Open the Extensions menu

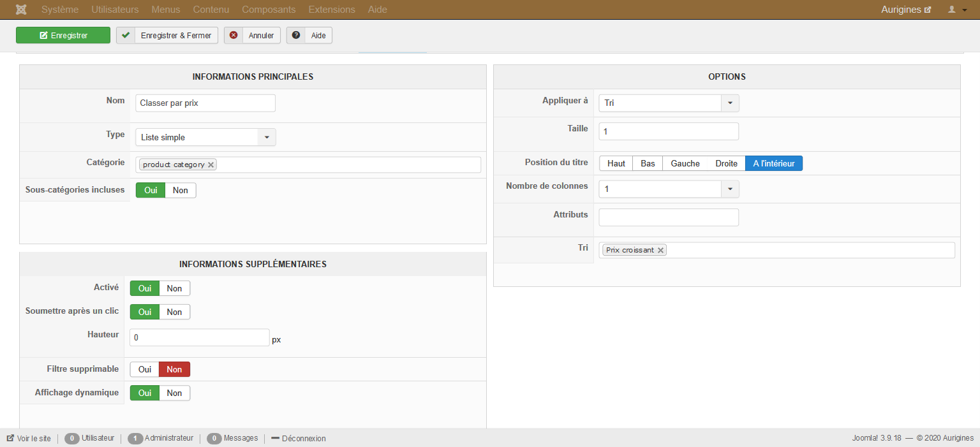[332, 10]
